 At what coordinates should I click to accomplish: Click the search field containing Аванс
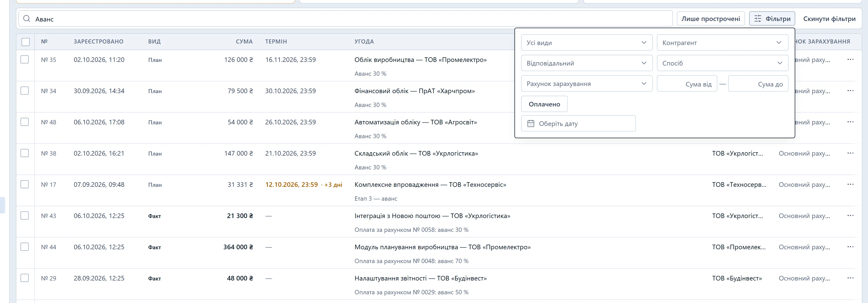[345, 18]
